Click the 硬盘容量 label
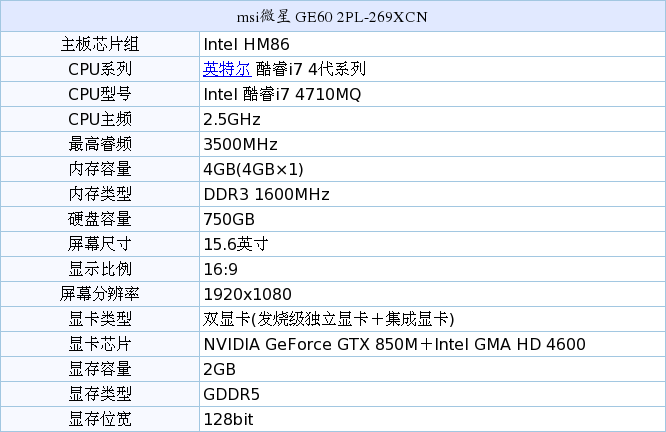666x432 pixels. coord(100,219)
